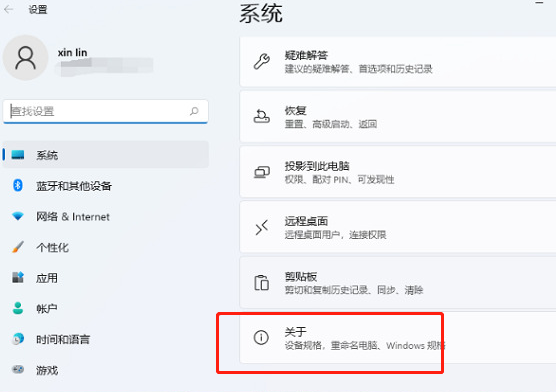Image resolution: width=556 pixels, height=392 pixels.
Task: Open the 疑难解答 settings card
Action: [x=398, y=62]
